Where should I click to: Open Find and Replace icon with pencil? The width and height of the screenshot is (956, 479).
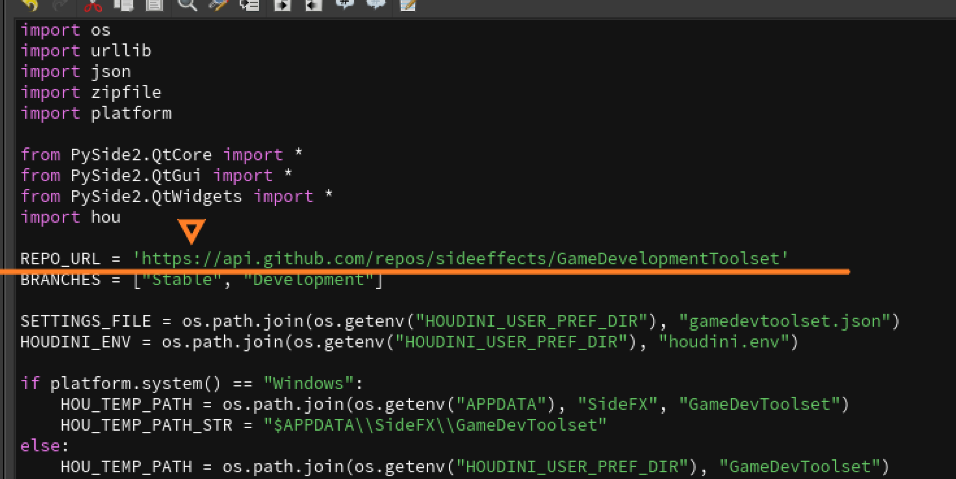coord(218,5)
